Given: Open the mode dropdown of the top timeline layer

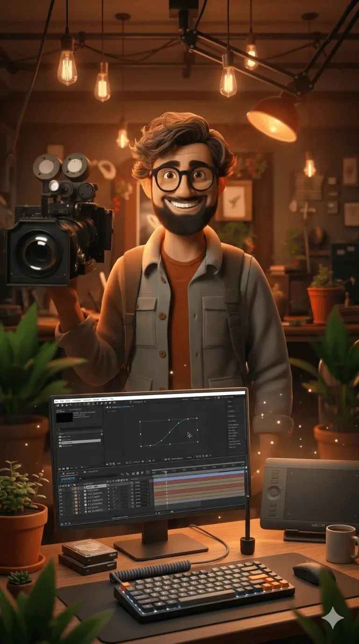Looking at the screenshot, I should (x=141, y=482).
